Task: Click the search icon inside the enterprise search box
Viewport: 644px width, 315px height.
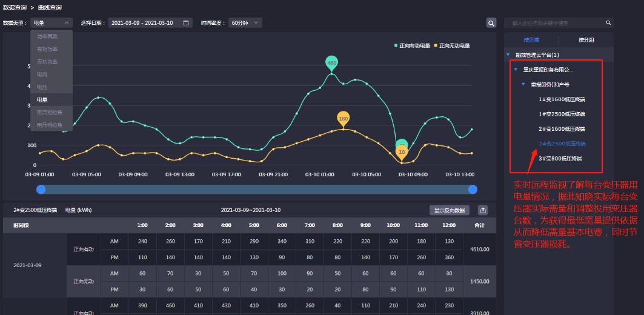Action: tap(608, 23)
